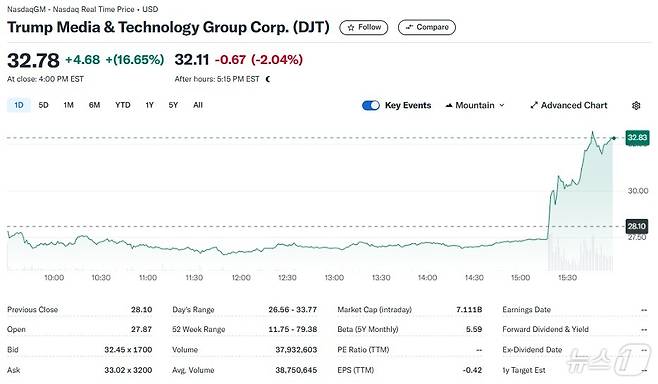Click the Mountain chart type icon
The height and width of the screenshot is (384, 658).
click(449, 105)
